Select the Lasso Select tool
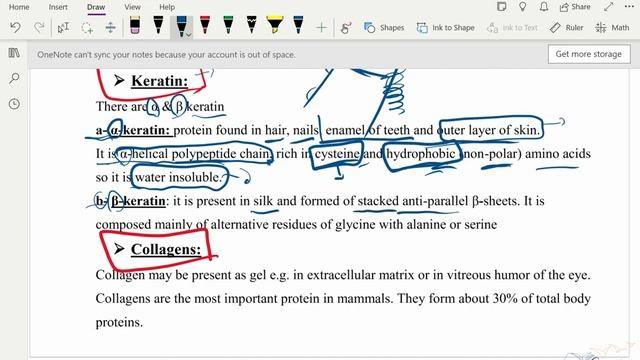This screenshot has width=640, height=360. [87, 28]
